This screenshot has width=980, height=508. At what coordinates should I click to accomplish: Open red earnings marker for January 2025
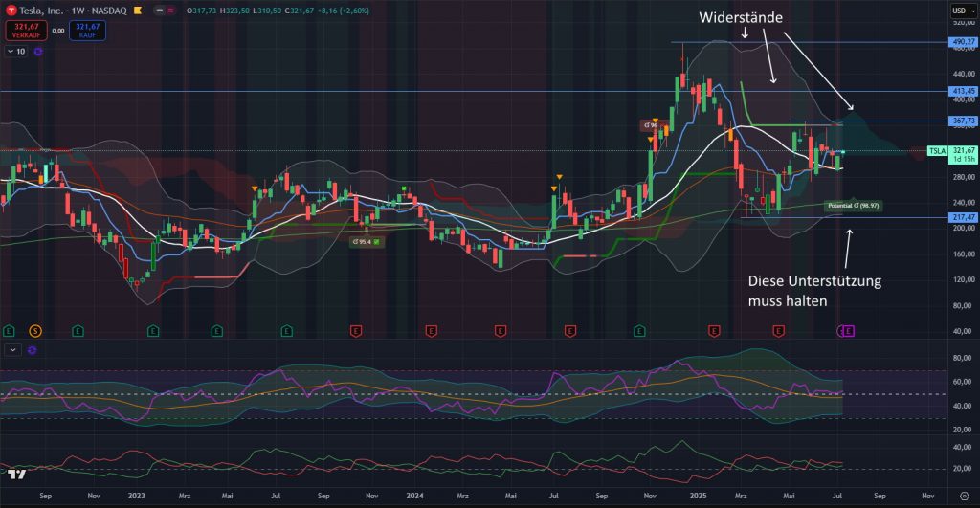point(714,331)
